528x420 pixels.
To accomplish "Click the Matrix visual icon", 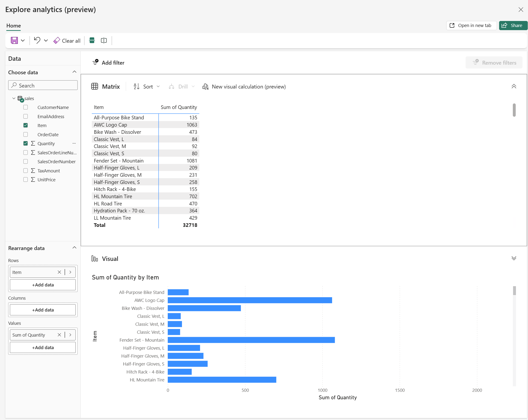I will coord(95,87).
